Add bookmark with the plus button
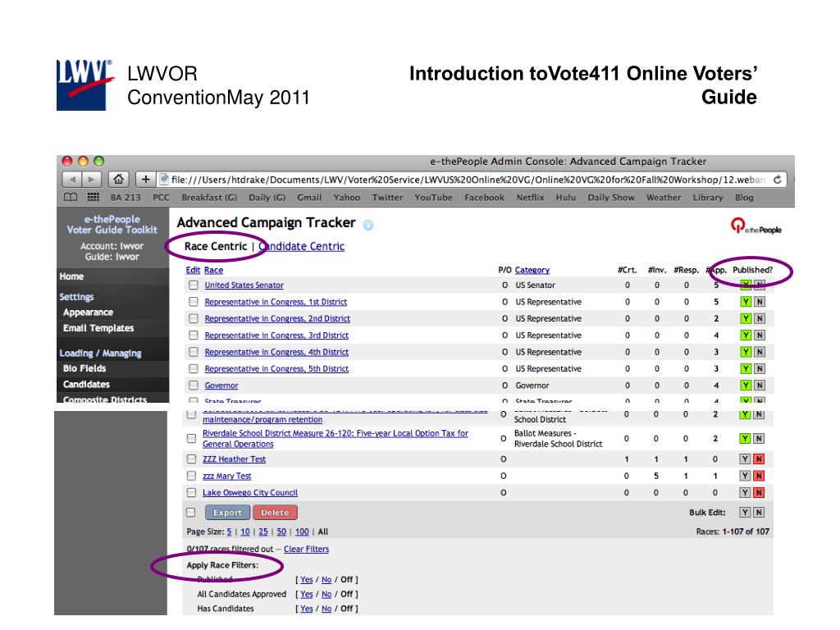840x630 pixels. (145, 180)
